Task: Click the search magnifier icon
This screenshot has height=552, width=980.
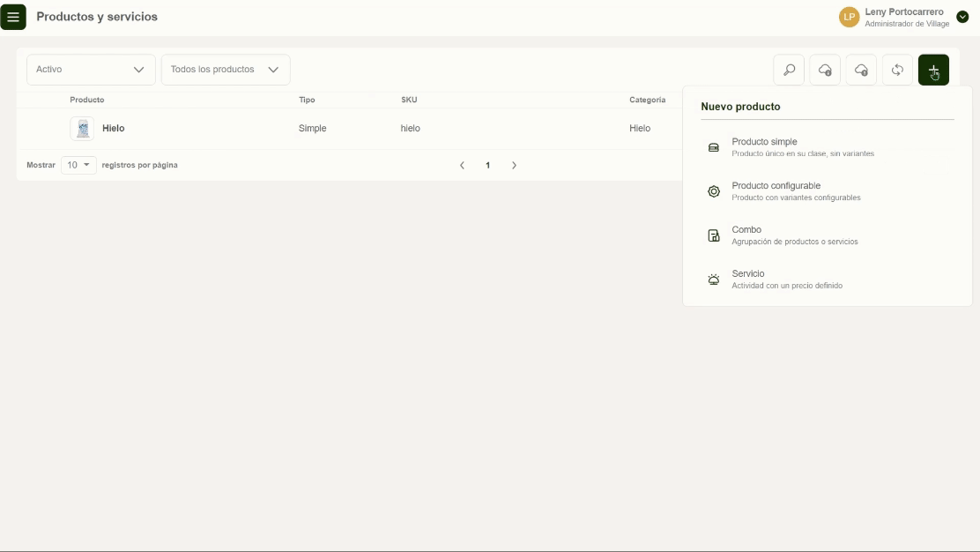Action: click(x=789, y=70)
